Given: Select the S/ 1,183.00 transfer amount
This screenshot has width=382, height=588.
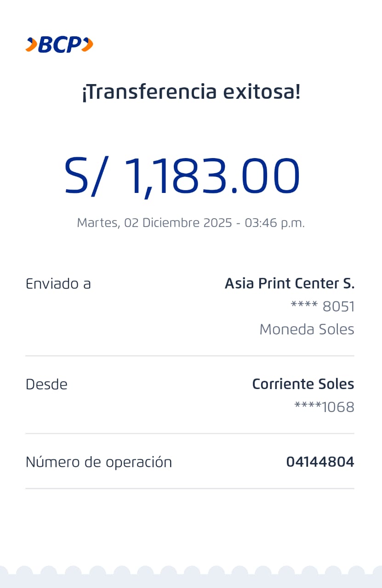Looking at the screenshot, I should pyautogui.click(x=182, y=176).
